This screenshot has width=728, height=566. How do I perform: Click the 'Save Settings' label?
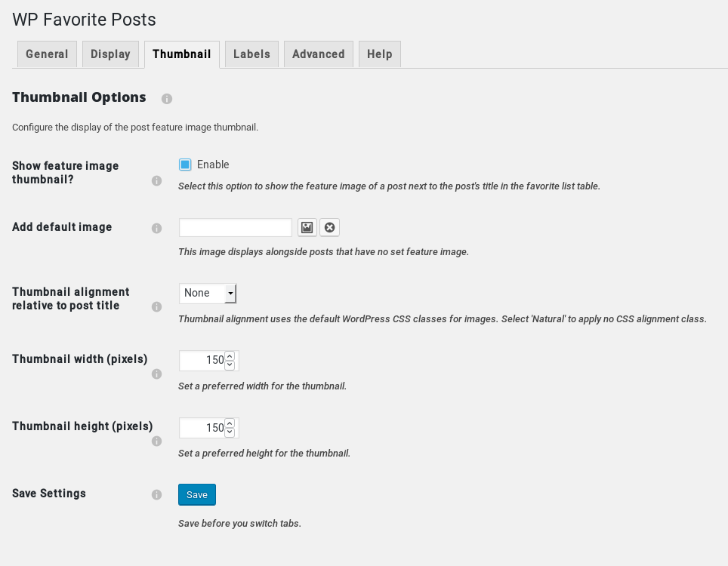[x=49, y=493]
